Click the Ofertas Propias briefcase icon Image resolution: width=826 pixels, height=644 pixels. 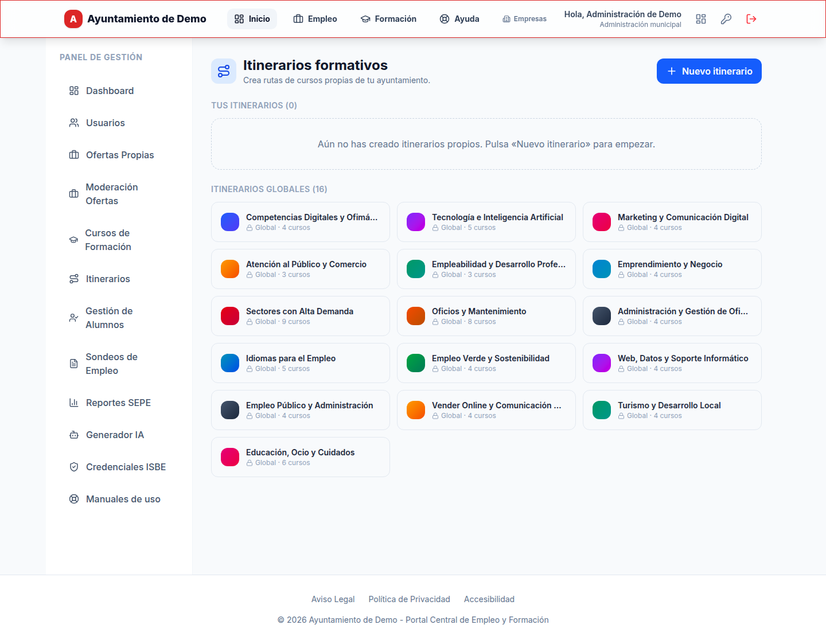(74, 155)
